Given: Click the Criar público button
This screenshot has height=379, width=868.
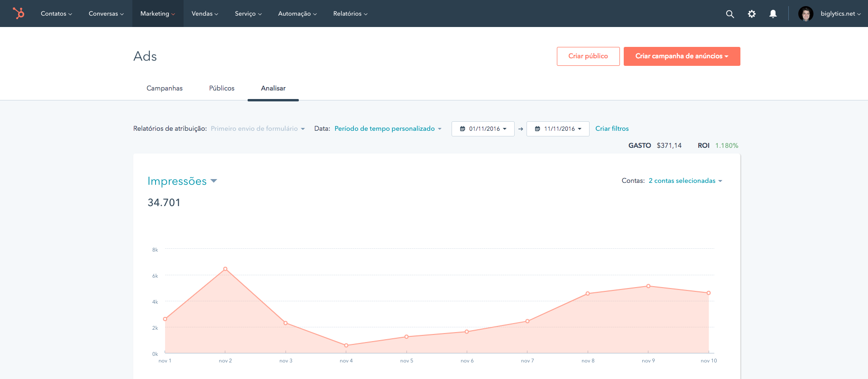Looking at the screenshot, I should [588, 56].
